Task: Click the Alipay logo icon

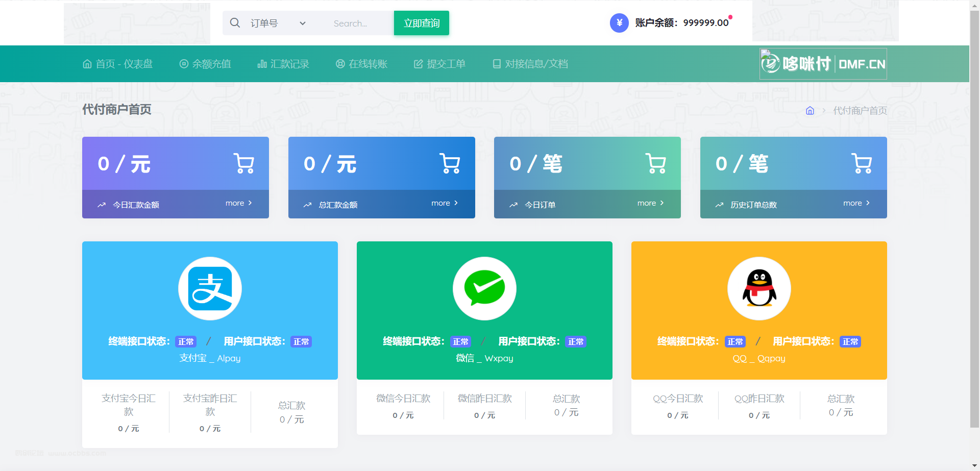Action: pos(210,288)
